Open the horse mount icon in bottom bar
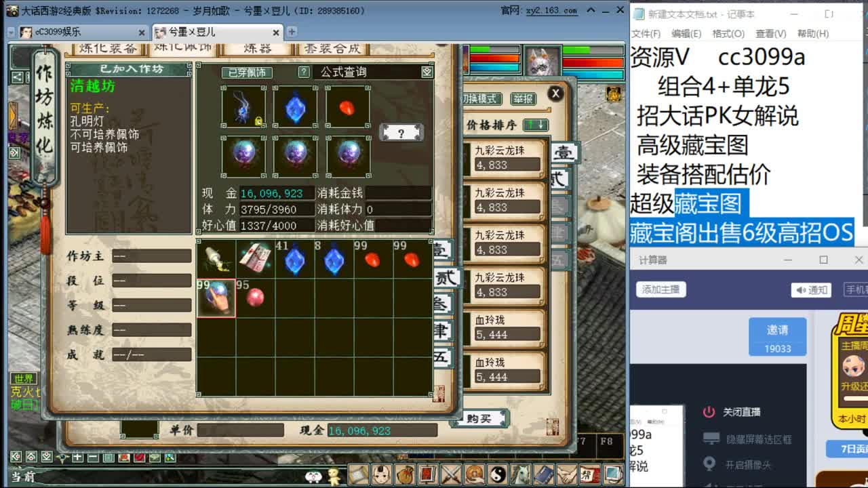Viewport: 868px width, 488px height. [x=521, y=474]
